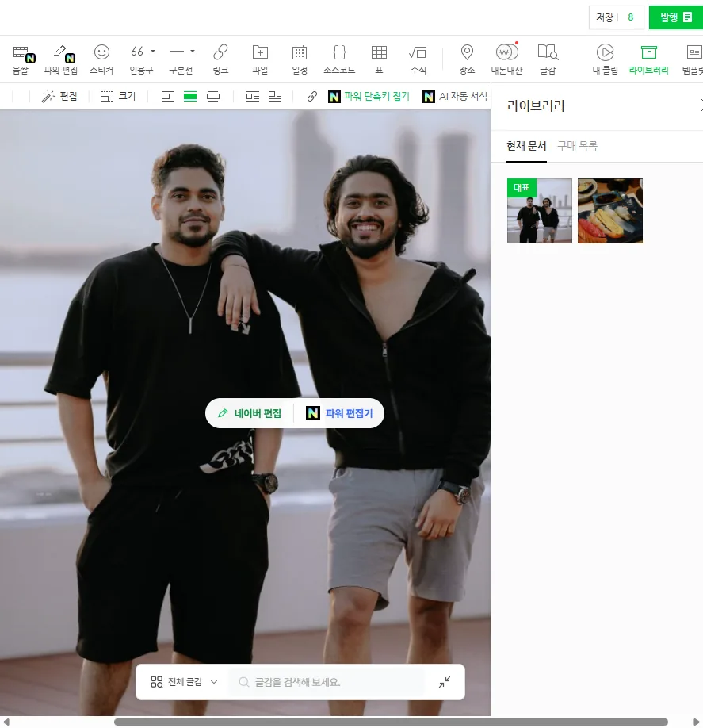Apply AI 자동 서식 formatting

click(455, 96)
